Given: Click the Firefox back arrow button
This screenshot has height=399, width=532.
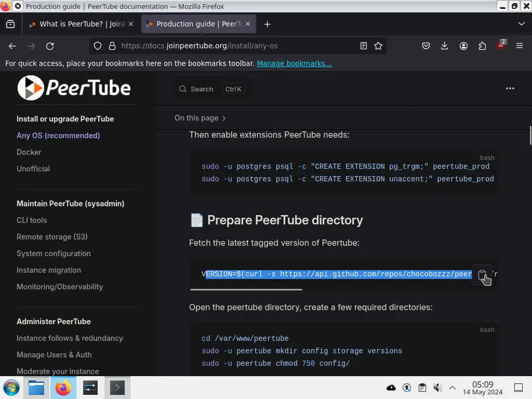Looking at the screenshot, I should tap(12, 46).
